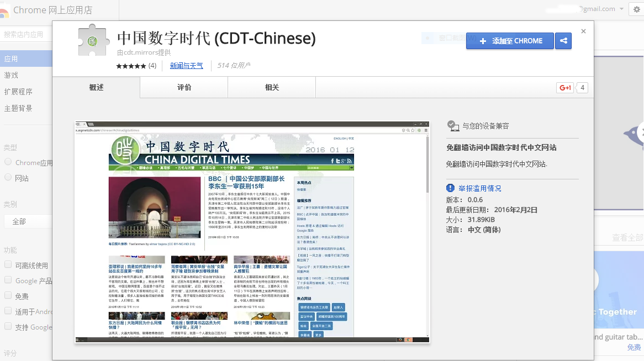The height and width of the screenshot is (361, 644).
Task: Click the device compatible checkmark icon
Action: pos(453,126)
